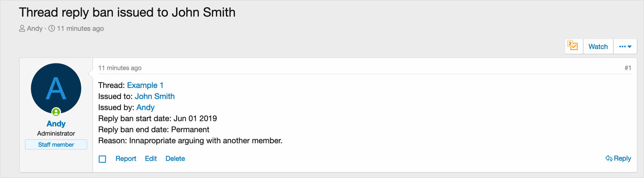Click the Staff member banner
The image size is (644, 178).
pyautogui.click(x=56, y=144)
